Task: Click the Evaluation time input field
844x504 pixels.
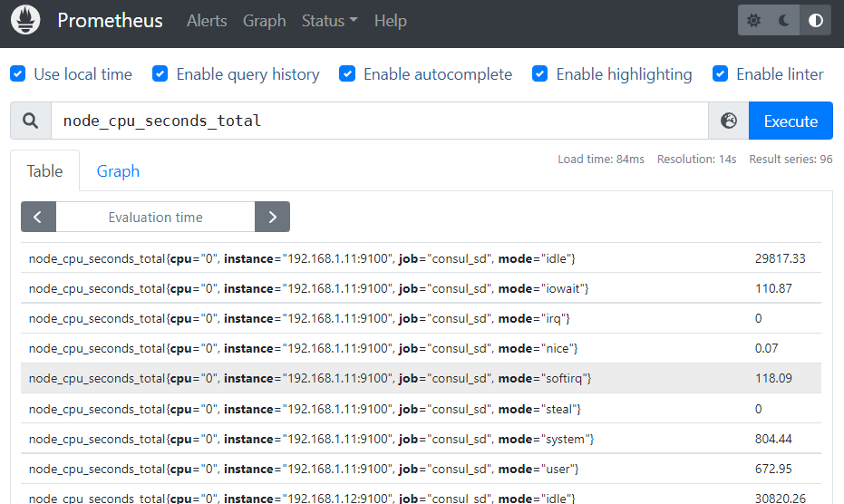Action: (156, 217)
